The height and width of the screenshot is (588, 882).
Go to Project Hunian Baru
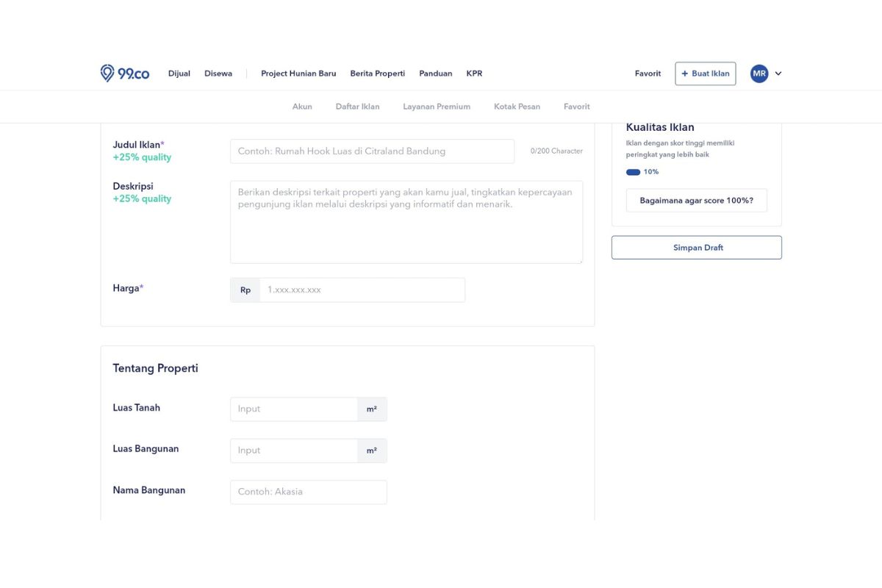click(298, 73)
